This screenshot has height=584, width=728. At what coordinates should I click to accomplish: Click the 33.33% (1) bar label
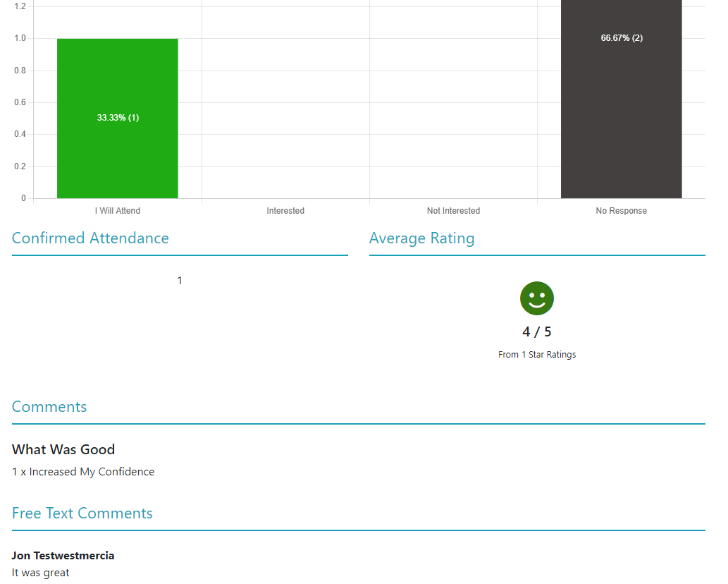(118, 118)
